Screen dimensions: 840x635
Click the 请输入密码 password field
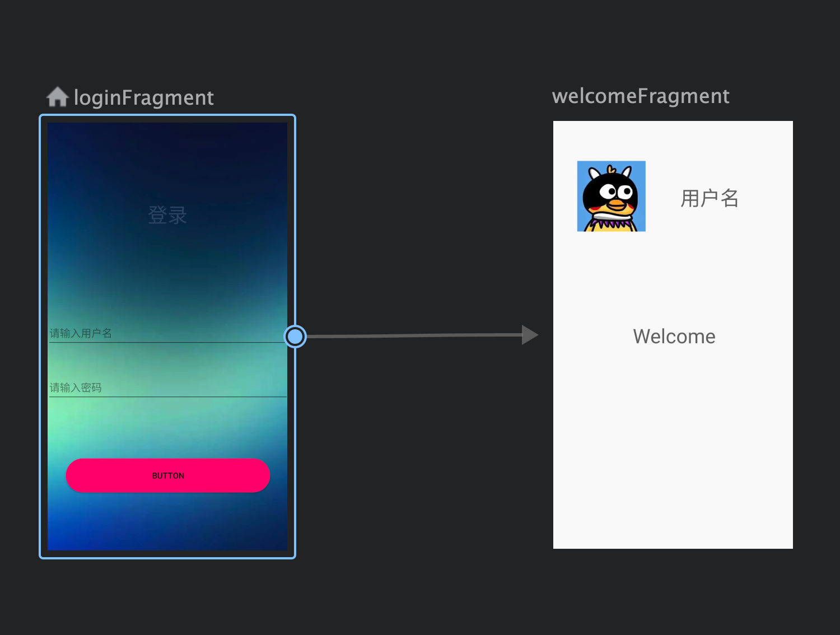coord(167,387)
